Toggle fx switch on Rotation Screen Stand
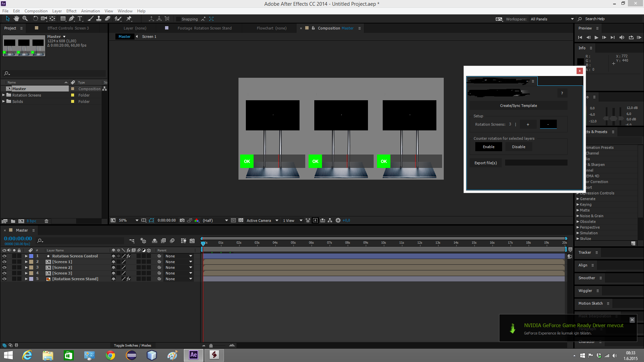 click(x=128, y=279)
